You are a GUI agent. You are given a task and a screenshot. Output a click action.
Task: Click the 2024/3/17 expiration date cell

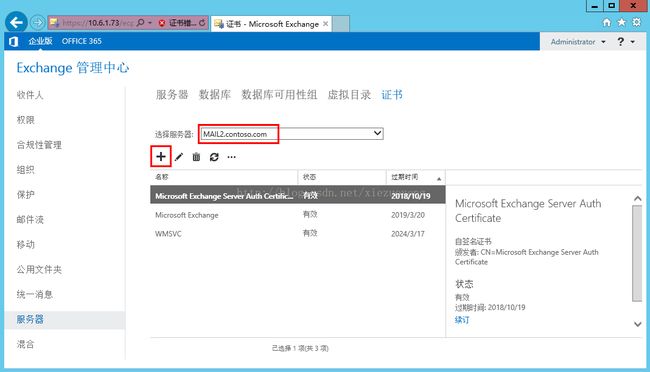click(x=408, y=233)
